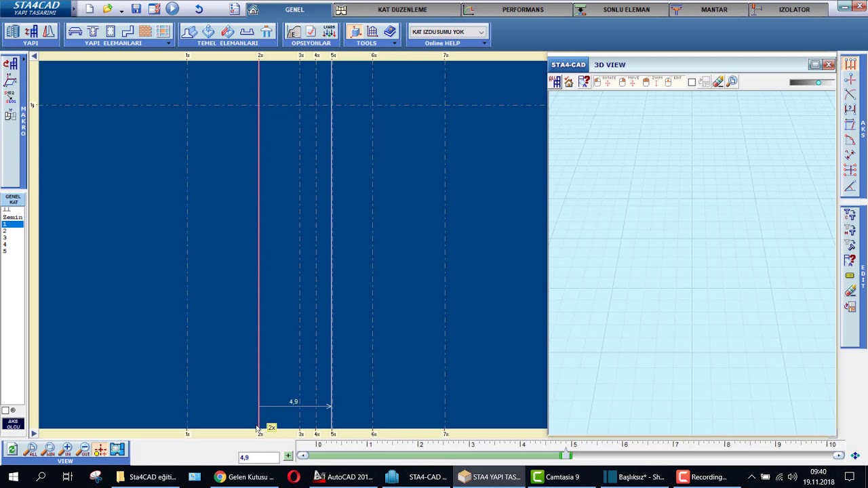Maximize the 3D VIEW panel window
868x488 pixels.
pos(814,64)
